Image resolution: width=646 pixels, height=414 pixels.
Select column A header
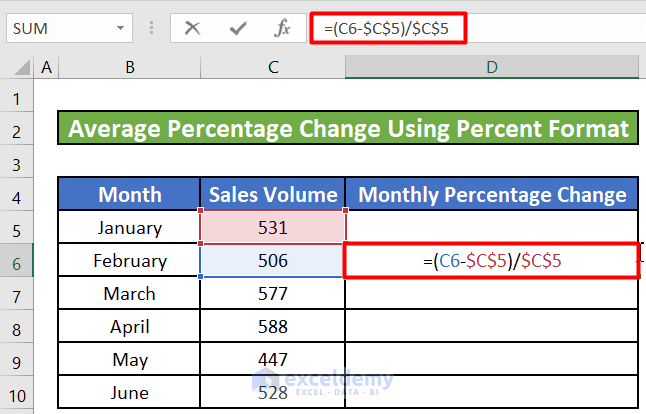coord(46,67)
